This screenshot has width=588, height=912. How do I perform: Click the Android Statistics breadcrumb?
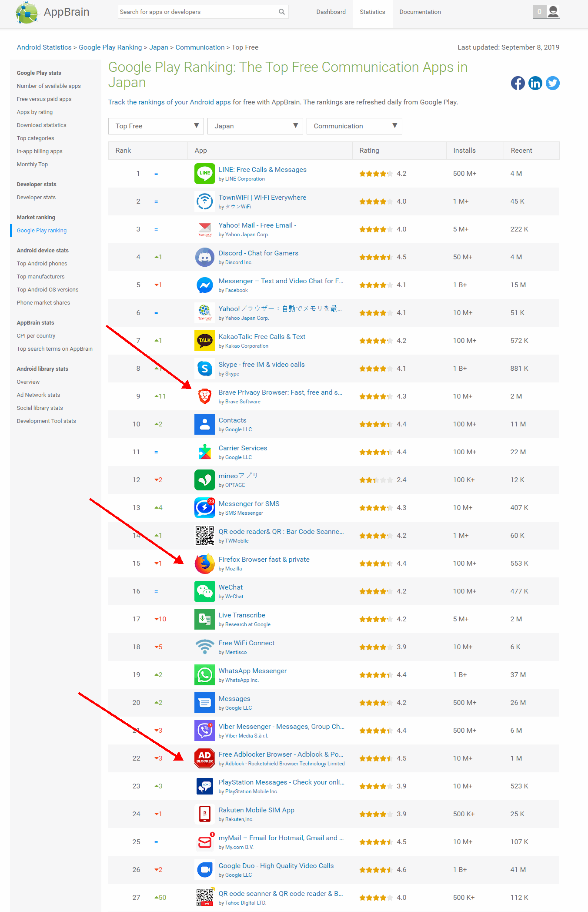[x=44, y=47]
